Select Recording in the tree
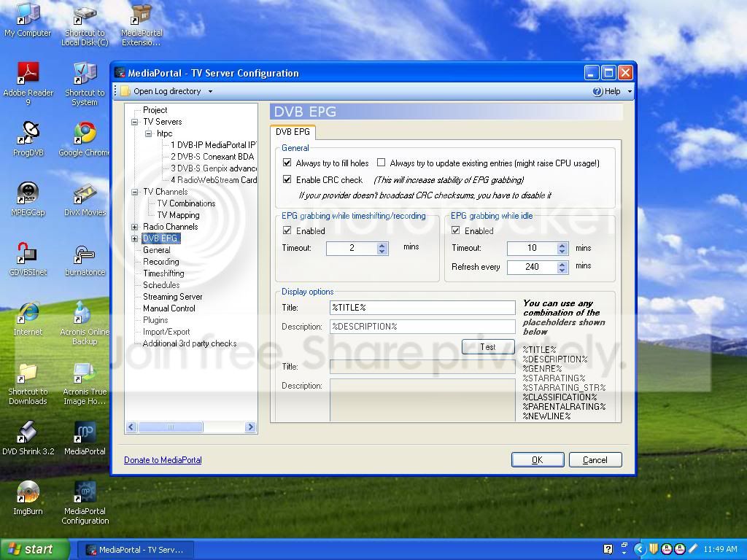This screenshot has height=560, width=747. (x=161, y=262)
